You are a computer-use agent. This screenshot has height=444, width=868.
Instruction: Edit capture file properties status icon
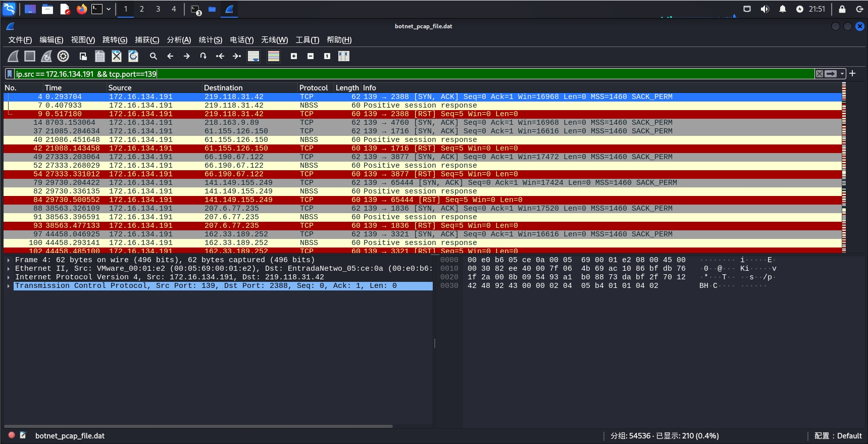[x=23, y=435]
